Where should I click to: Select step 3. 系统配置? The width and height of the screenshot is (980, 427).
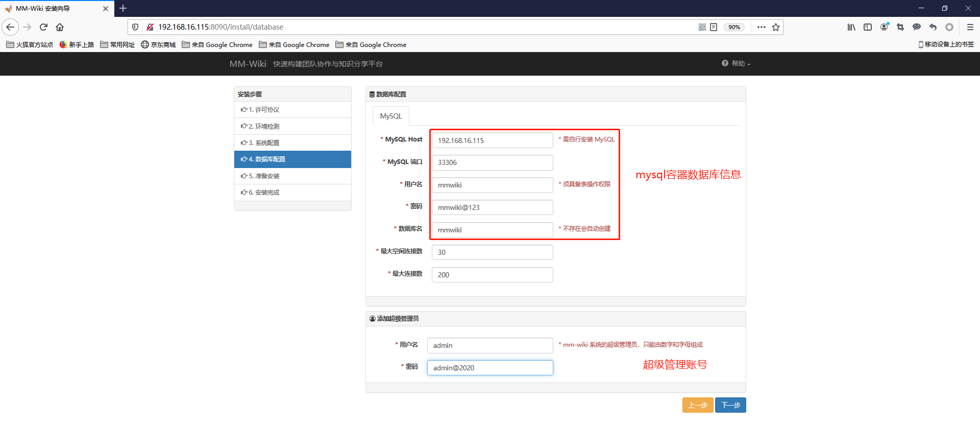pyautogui.click(x=292, y=143)
